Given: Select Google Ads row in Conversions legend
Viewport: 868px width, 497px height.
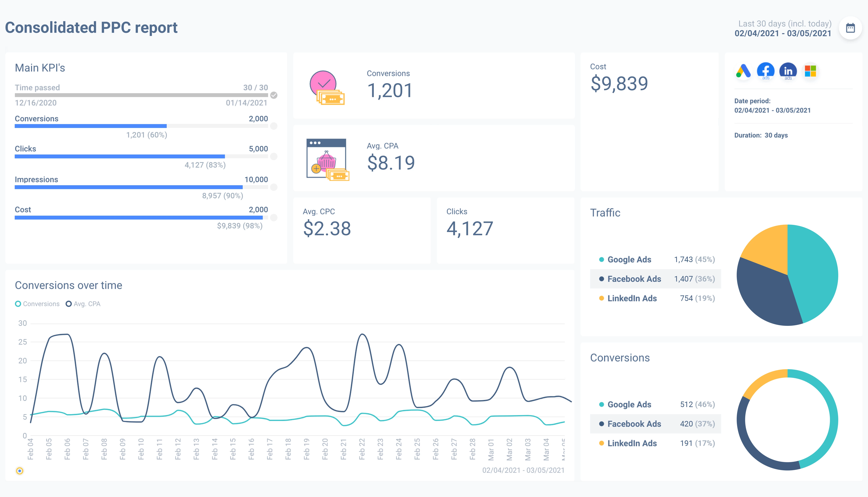Looking at the screenshot, I should tap(656, 404).
